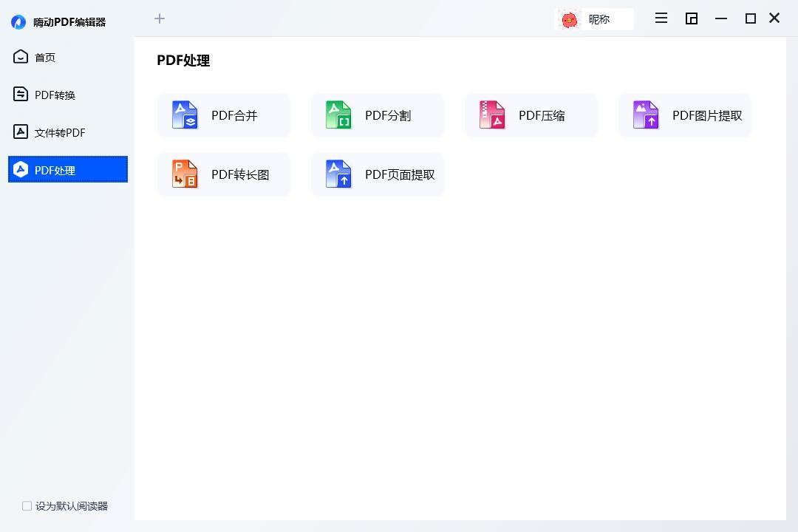The image size is (798, 532).
Task: Click the 昵称 nickname label
Action: [x=599, y=19]
